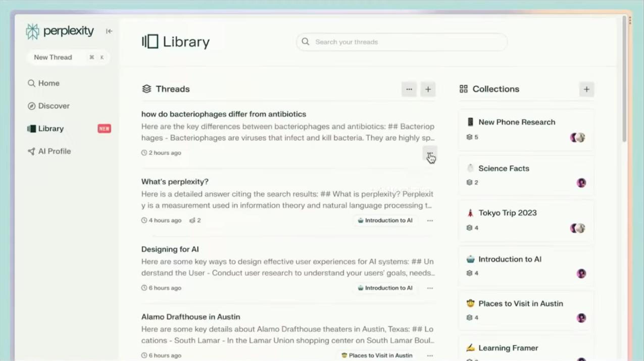
Task: Click the avatar on the Science Facts card
Action: (x=581, y=183)
